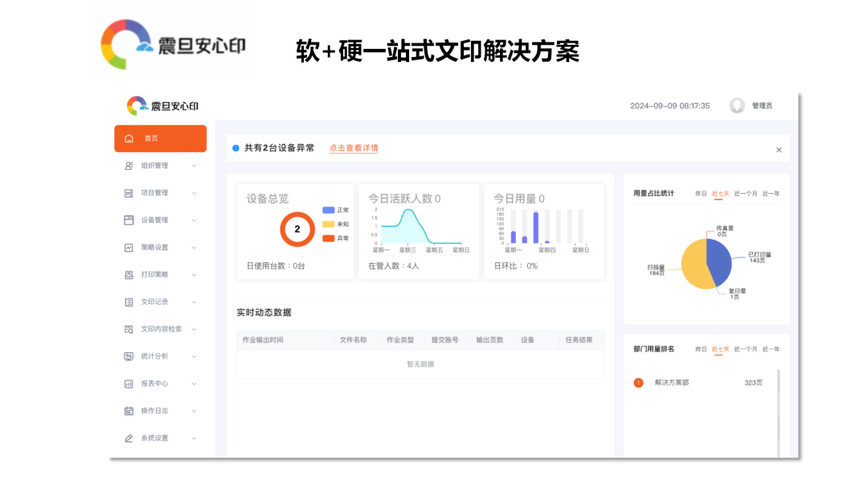Select 近一个月 in 部门用量排名
Viewport: 868px width, 489px height.
click(746, 349)
